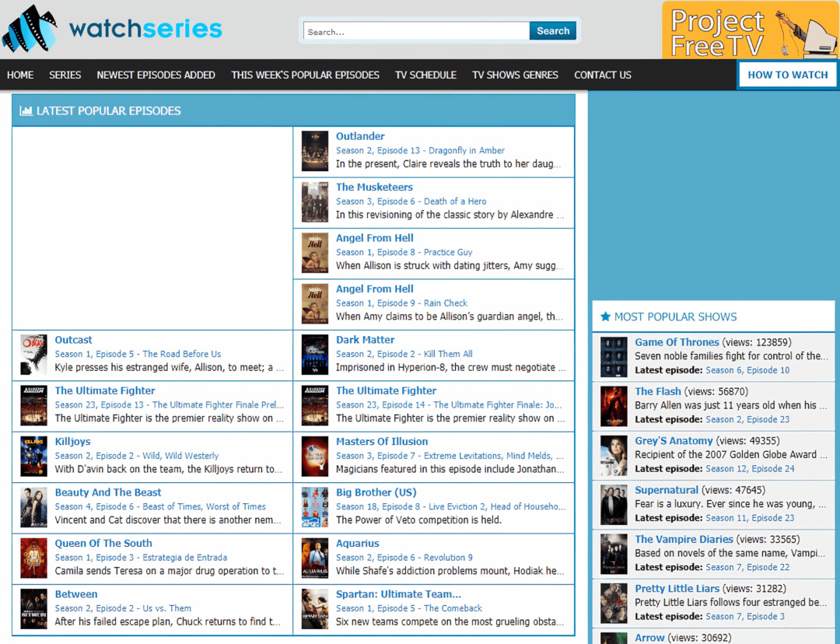The height and width of the screenshot is (644, 840).
Task: Open the Outlander title link
Action: 360,136
